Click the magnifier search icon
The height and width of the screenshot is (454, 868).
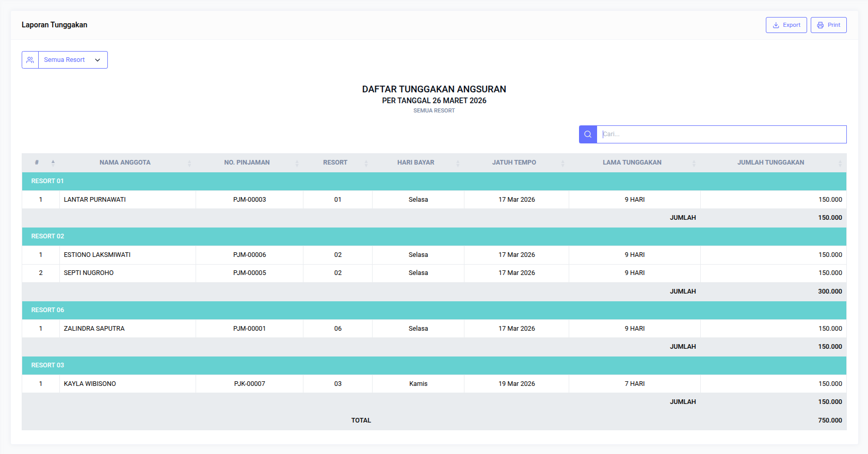click(588, 134)
